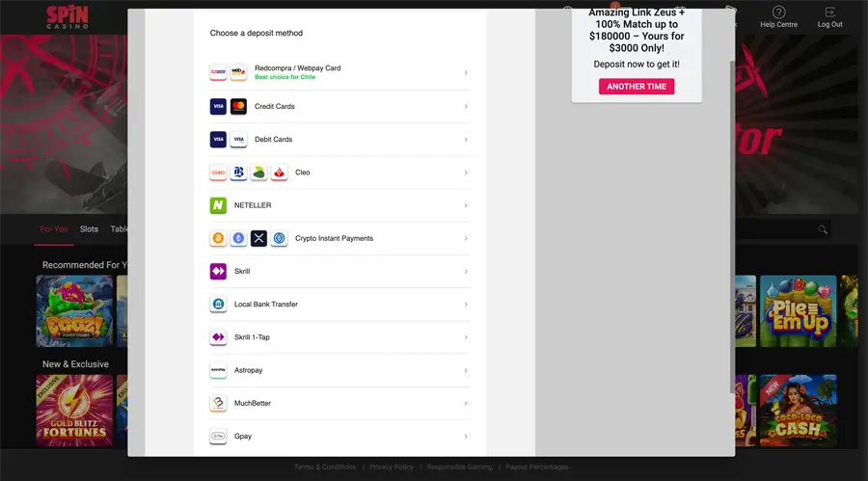Select the Credit Cards label
Viewport: 868px width, 481px height.
click(275, 106)
